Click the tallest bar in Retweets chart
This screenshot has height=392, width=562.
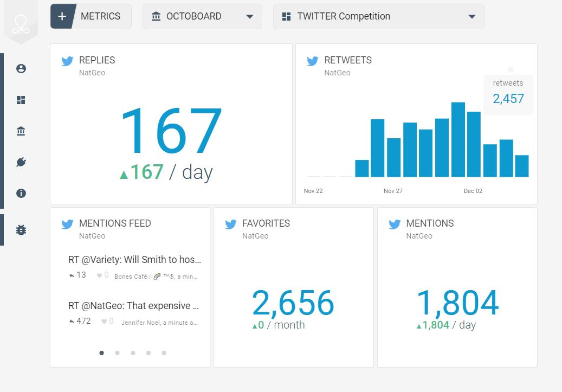tap(458, 139)
